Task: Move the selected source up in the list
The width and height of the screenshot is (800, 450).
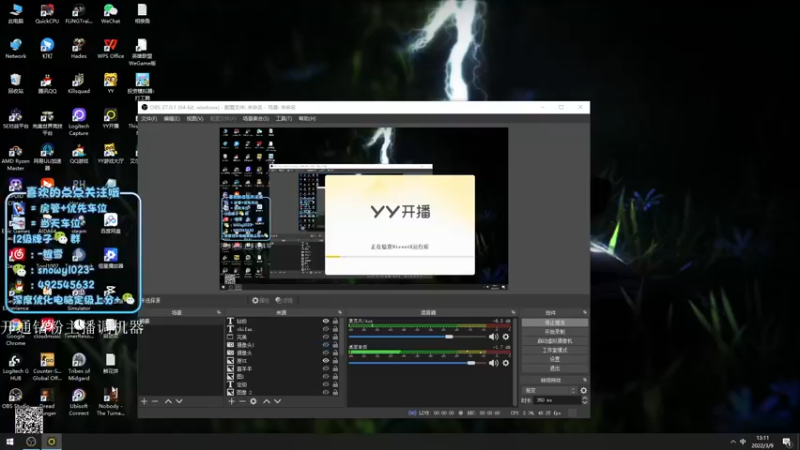Action: coord(266,402)
